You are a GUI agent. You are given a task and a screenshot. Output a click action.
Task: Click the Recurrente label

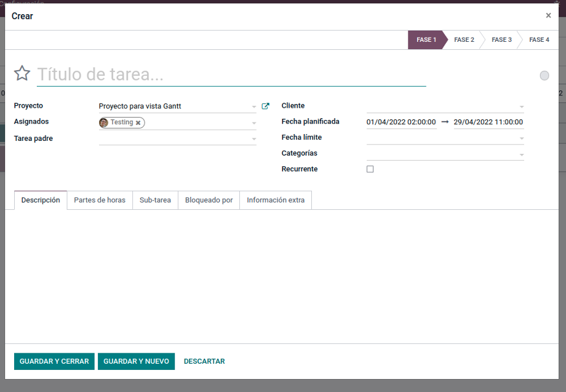pyautogui.click(x=300, y=169)
